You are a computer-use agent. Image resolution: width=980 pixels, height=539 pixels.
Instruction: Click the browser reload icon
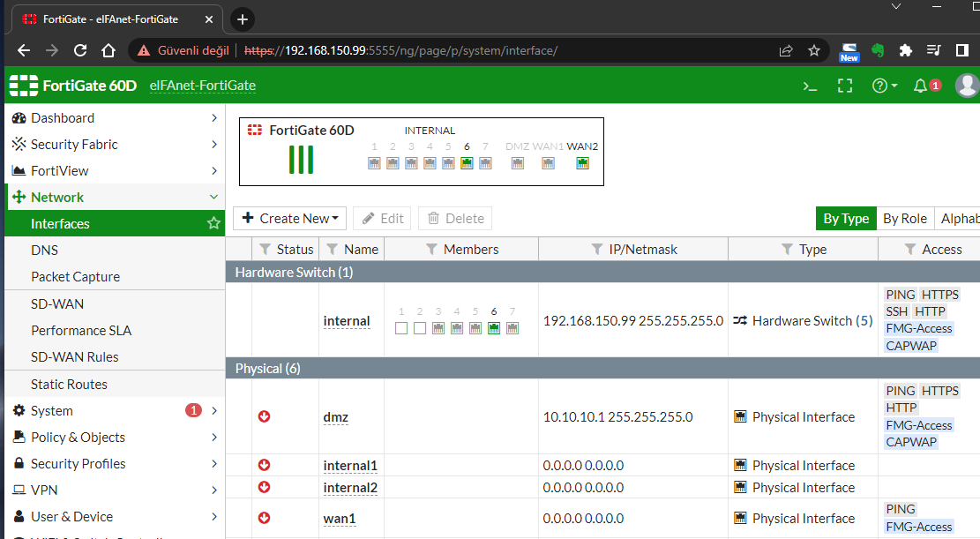click(80, 50)
